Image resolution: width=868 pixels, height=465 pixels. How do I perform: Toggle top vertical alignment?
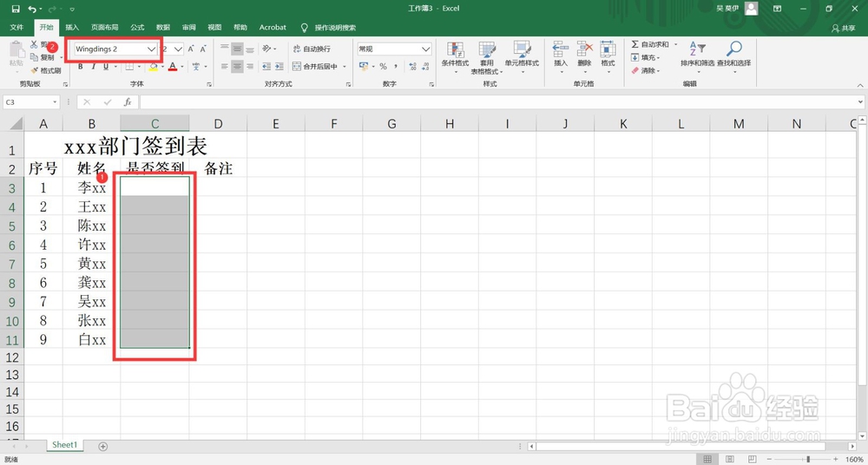225,49
